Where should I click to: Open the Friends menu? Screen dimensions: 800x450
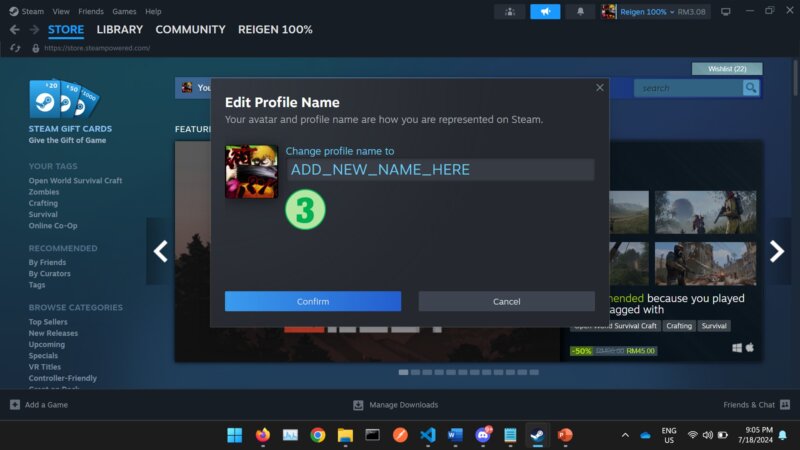click(x=91, y=11)
